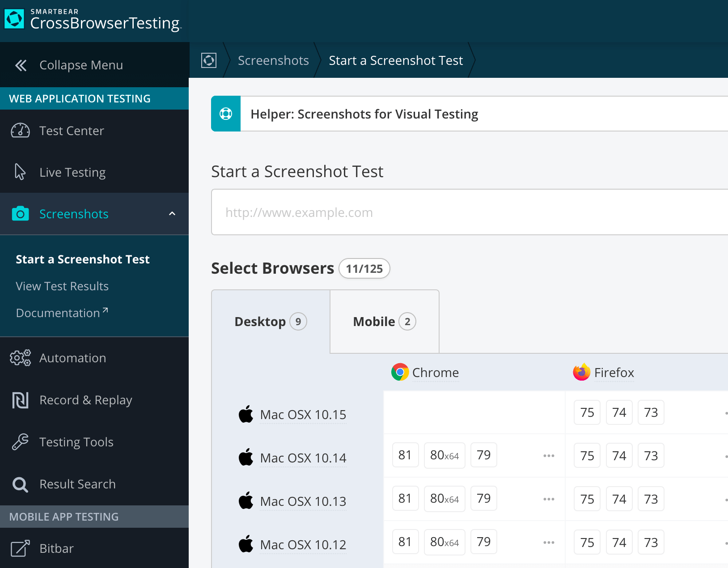Click the breadcrumb home icon
Image resolution: width=728 pixels, height=568 pixels.
(209, 60)
